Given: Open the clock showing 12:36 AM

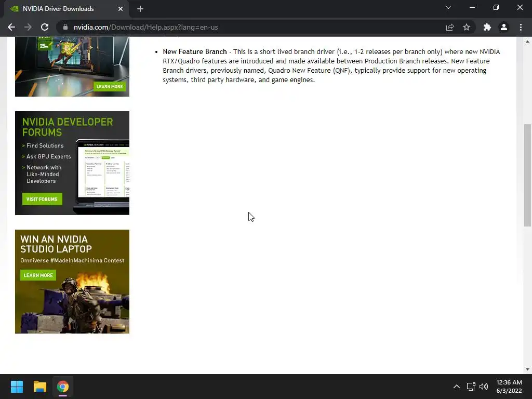Looking at the screenshot, I should 509,387.
